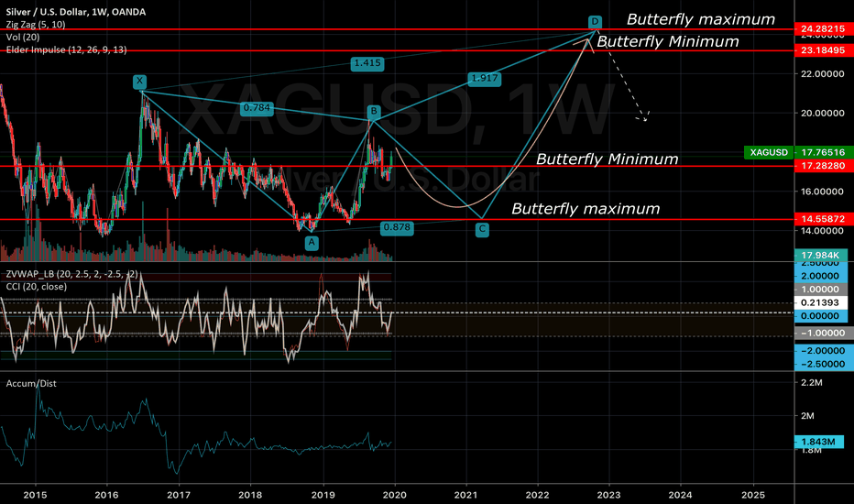This screenshot has width=854, height=504.
Task: Click the 20.00000 price axis label
Action: (x=823, y=114)
